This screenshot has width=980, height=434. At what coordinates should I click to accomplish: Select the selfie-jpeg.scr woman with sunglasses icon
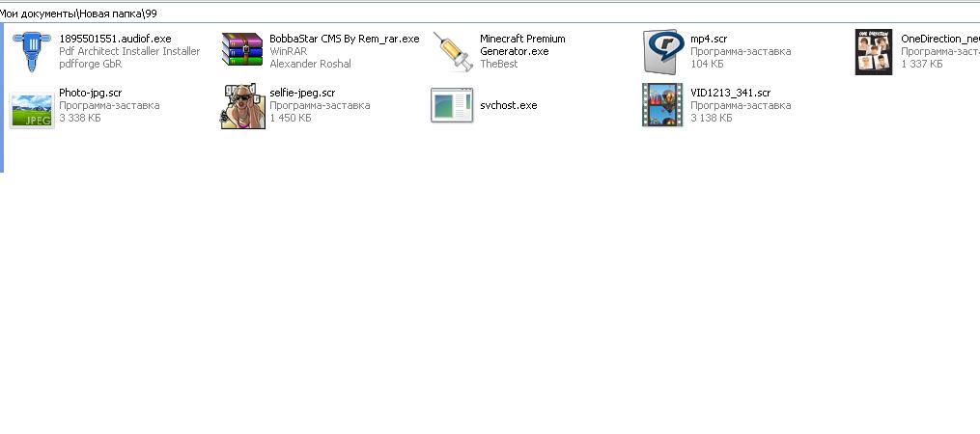coord(242,105)
